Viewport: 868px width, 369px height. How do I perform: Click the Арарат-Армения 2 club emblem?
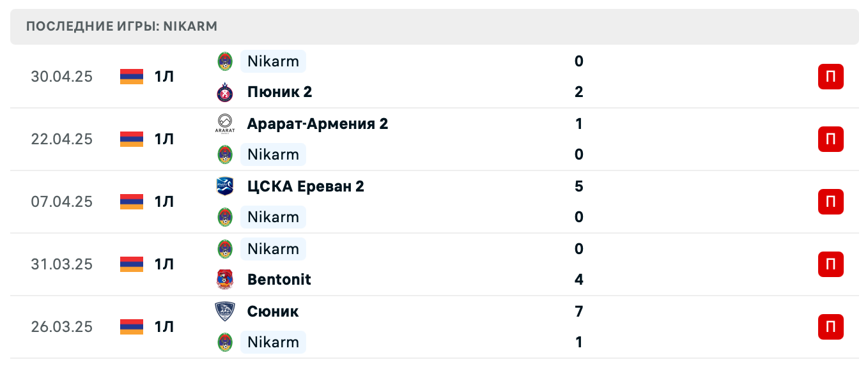click(x=225, y=123)
